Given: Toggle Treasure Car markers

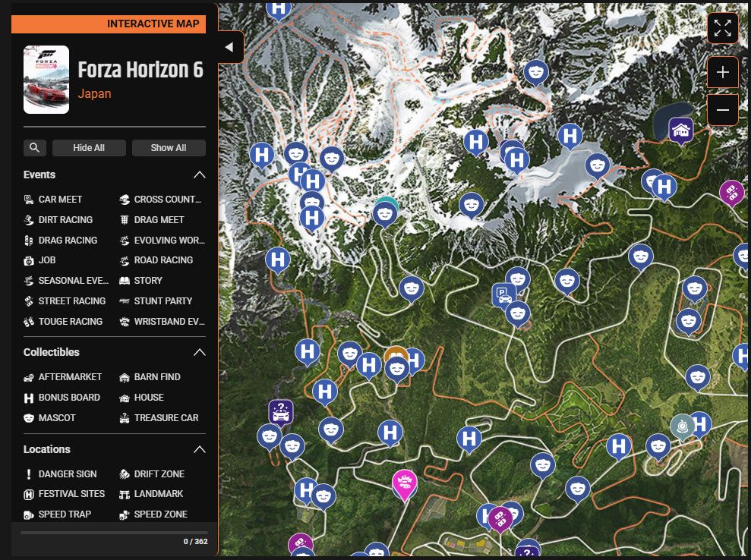Looking at the screenshot, I should [x=159, y=418].
